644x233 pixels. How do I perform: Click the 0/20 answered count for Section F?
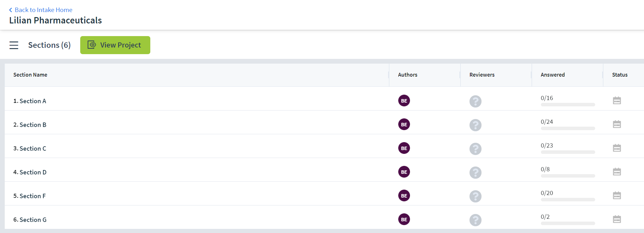tap(547, 193)
